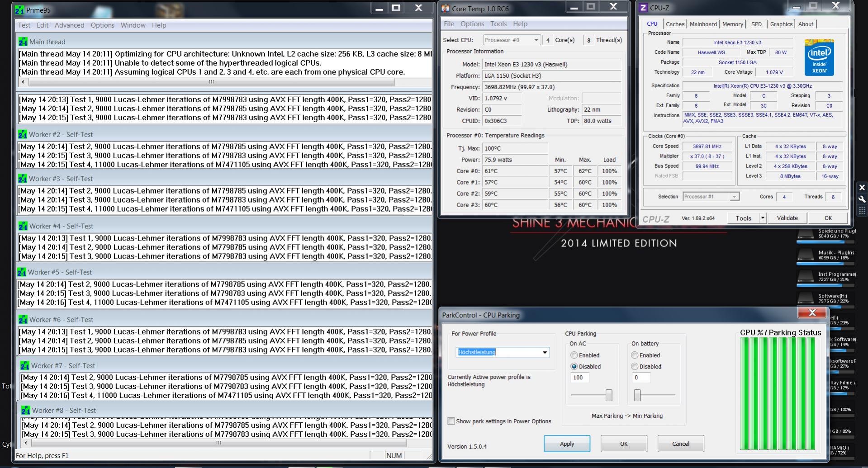Switch to the Caches tab in CPU-Z
This screenshot has height=468, width=868.
(x=675, y=24)
